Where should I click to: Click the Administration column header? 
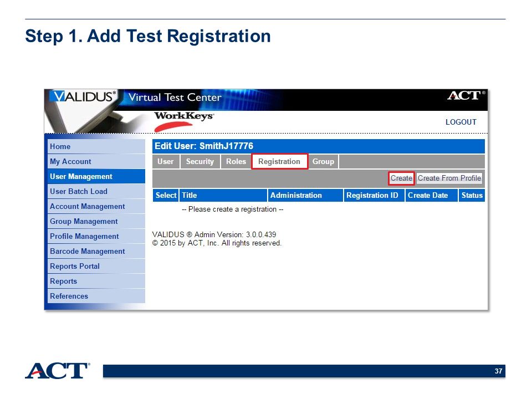click(305, 196)
